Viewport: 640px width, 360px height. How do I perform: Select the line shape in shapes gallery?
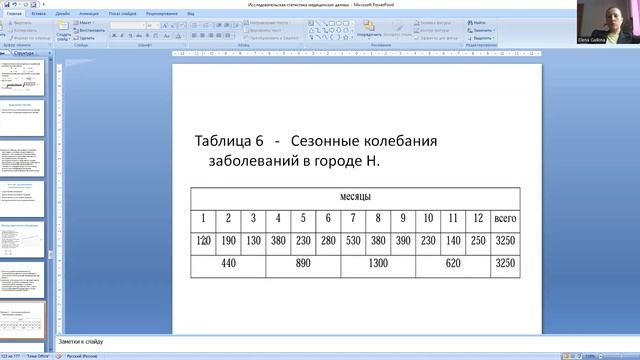tap(318, 24)
